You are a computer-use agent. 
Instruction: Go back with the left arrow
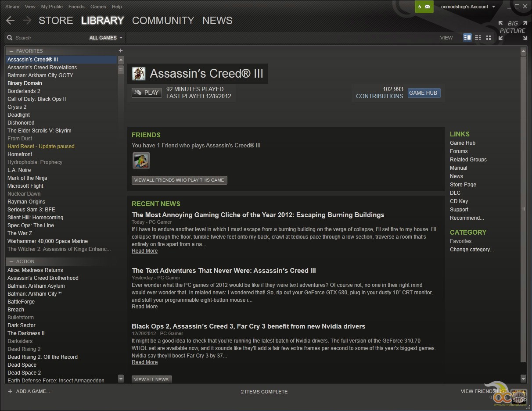click(11, 21)
